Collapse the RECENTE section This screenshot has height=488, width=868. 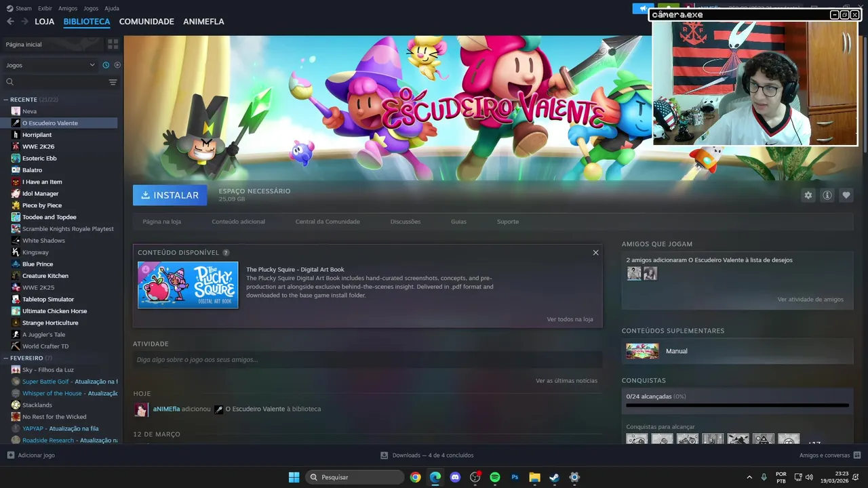pos(5,100)
